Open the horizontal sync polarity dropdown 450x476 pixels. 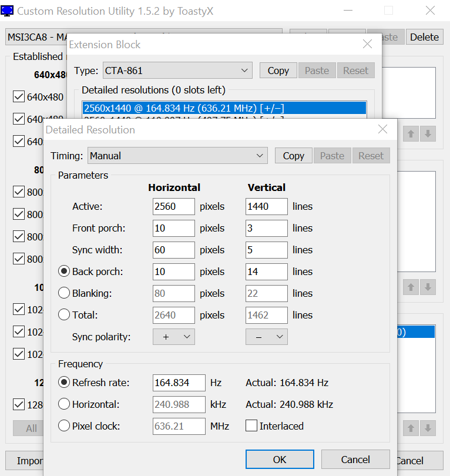173,337
